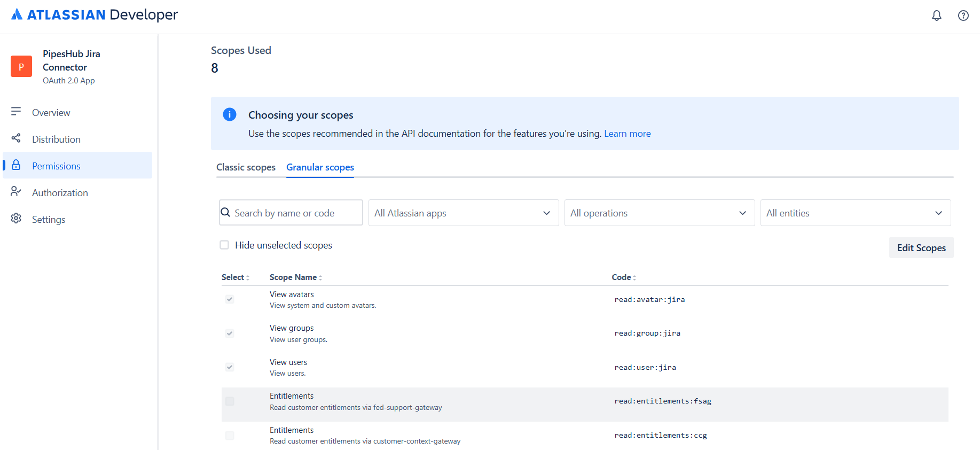
Task: Toggle the ccg Entitlements checkbox
Action: point(230,436)
